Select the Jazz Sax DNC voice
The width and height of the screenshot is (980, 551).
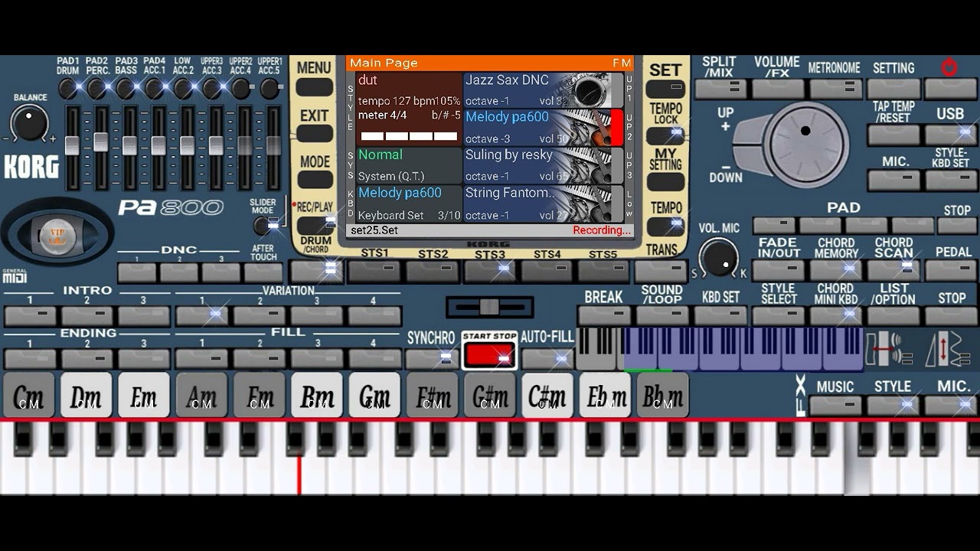542,90
